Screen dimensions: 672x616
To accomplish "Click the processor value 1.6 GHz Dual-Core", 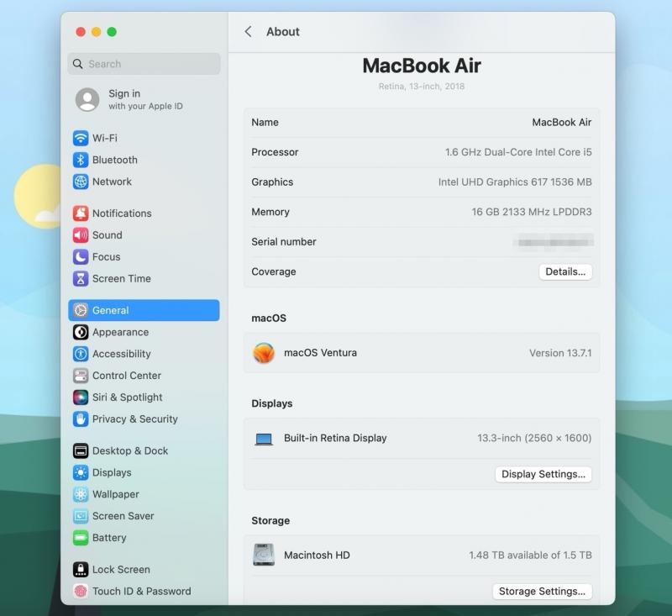I will pos(518,152).
